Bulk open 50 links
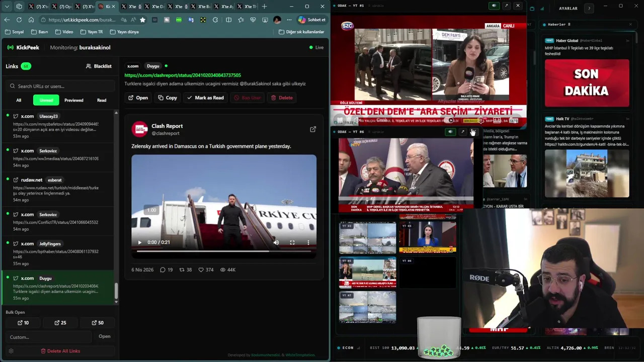644x362 pixels. pos(98,323)
